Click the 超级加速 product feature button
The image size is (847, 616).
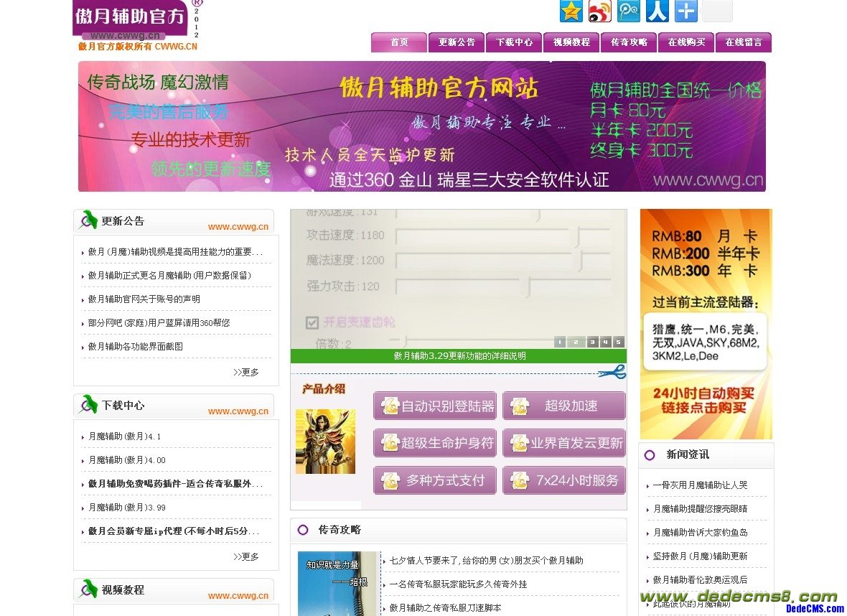[564, 406]
